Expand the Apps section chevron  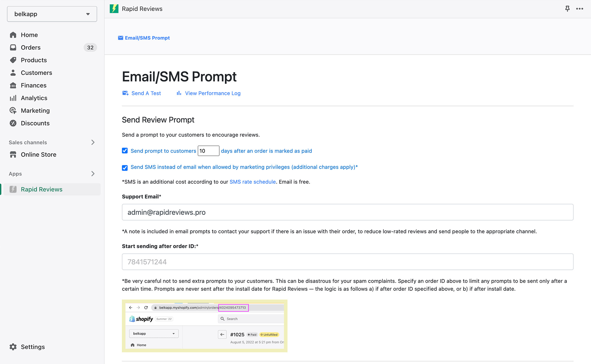click(x=93, y=174)
